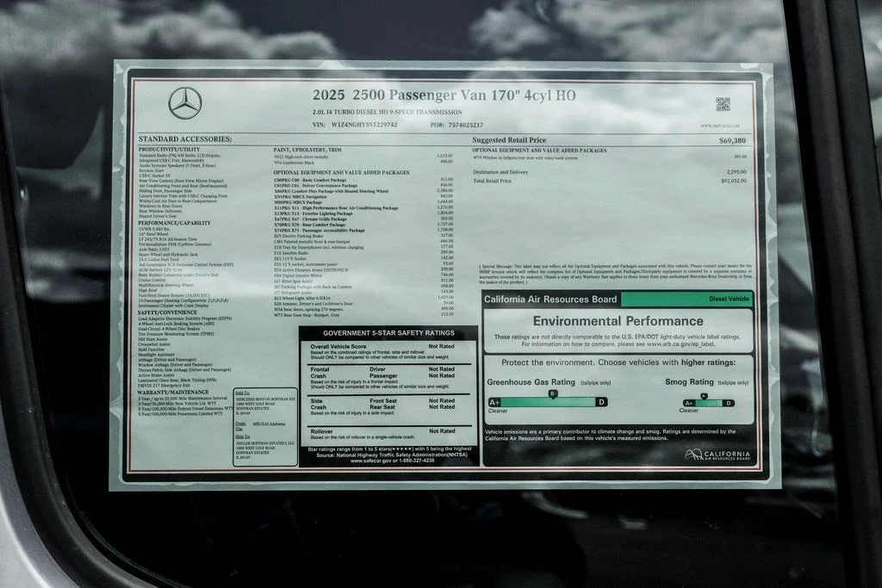Click the 'Destination and Delivery' line
The height and width of the screenshot is (588, 882).
point(500,172)
